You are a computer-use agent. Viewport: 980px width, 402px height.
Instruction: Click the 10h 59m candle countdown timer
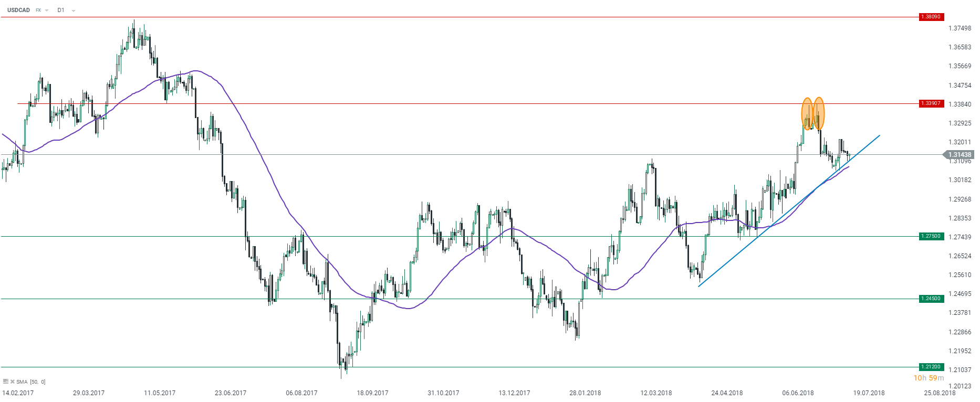click(928, 378)
